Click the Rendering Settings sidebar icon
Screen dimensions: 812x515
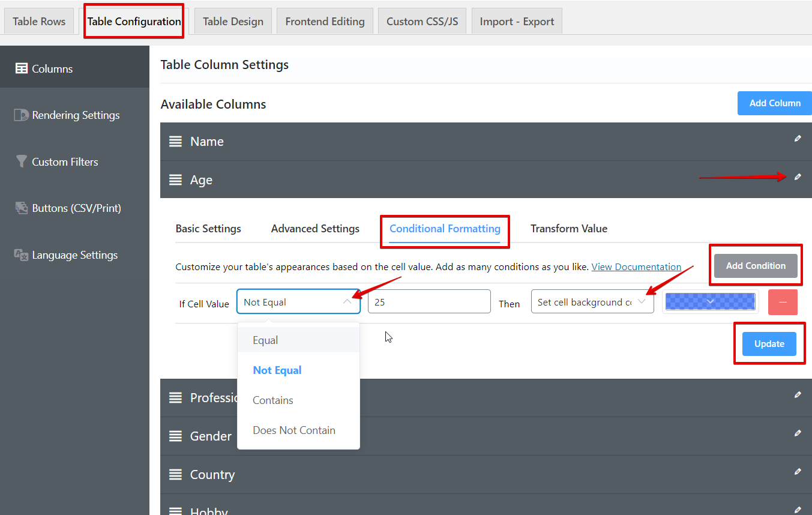pyautogui.click(x=22, y=115)
